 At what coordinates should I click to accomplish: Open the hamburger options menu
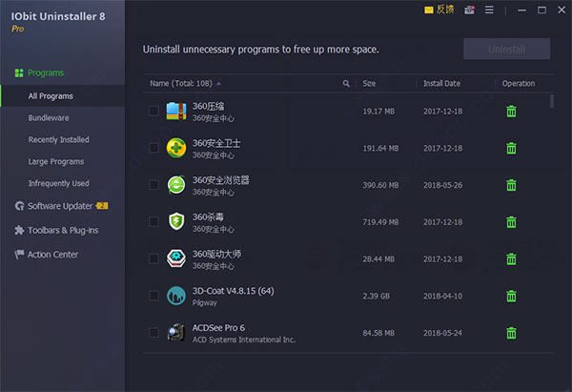[x=489, y=10]
